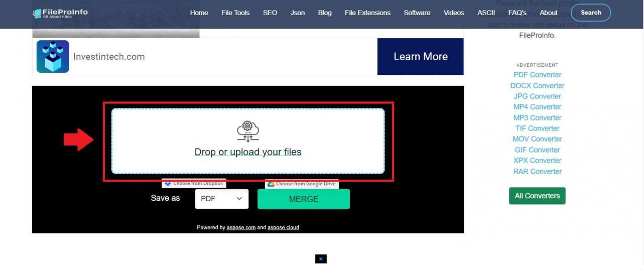Click the All Converters button

point(537,196)
